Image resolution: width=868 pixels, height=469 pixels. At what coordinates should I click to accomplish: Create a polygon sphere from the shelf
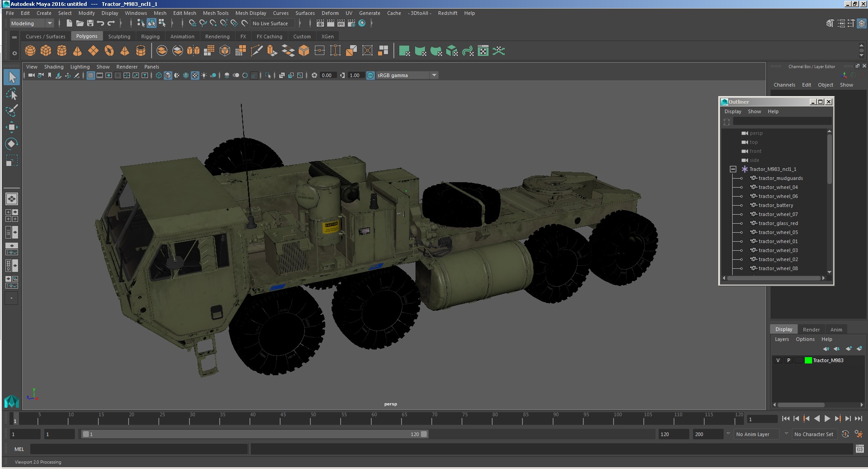30,51
